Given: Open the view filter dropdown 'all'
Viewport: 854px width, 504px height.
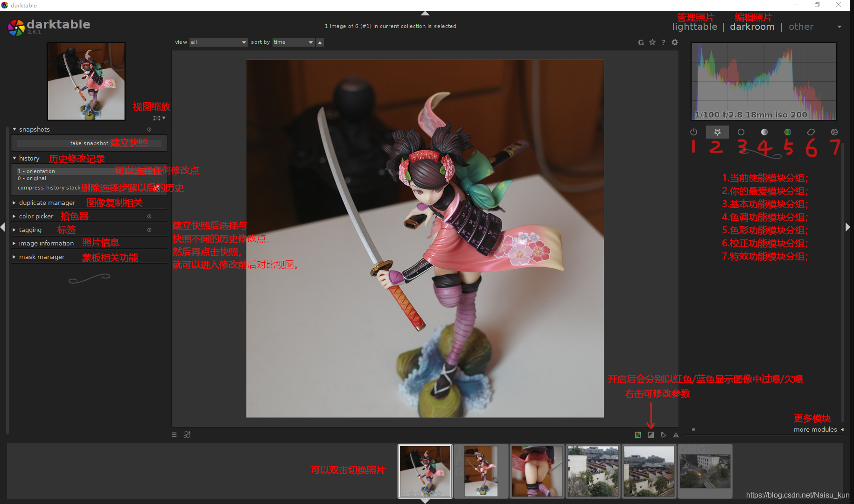Looking at the screenshot, I should pyautogui.click(x=218, y=42).
